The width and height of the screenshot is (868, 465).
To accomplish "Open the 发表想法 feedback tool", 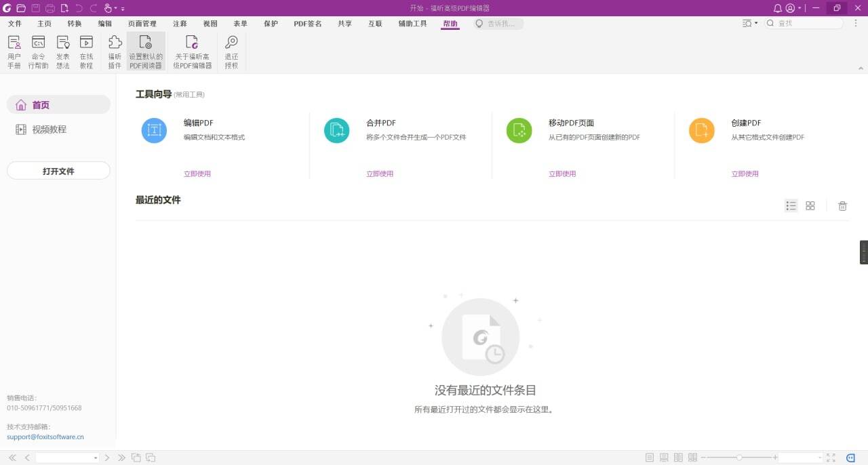I will click(x=63, y=52).
